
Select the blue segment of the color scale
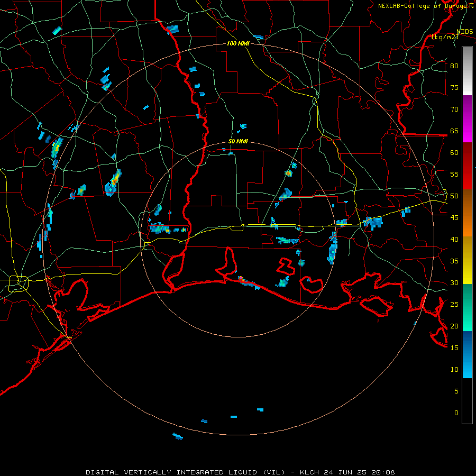467,354
